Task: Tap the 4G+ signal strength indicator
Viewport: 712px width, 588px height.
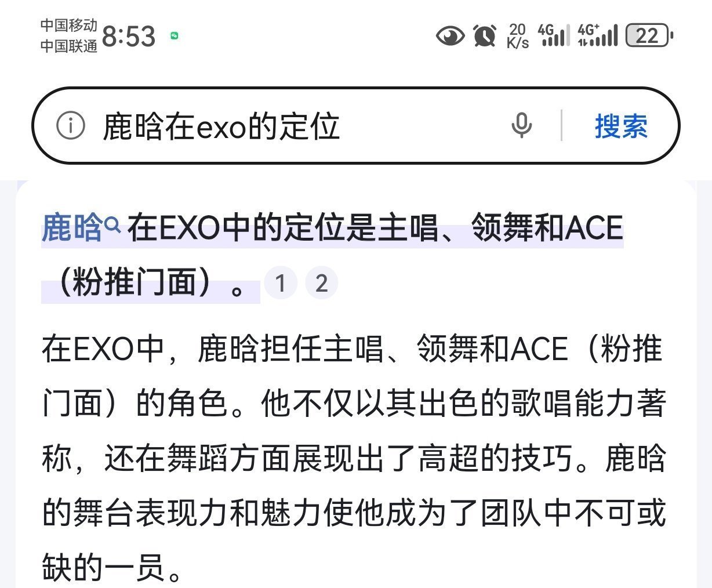Action: point(598,35)
